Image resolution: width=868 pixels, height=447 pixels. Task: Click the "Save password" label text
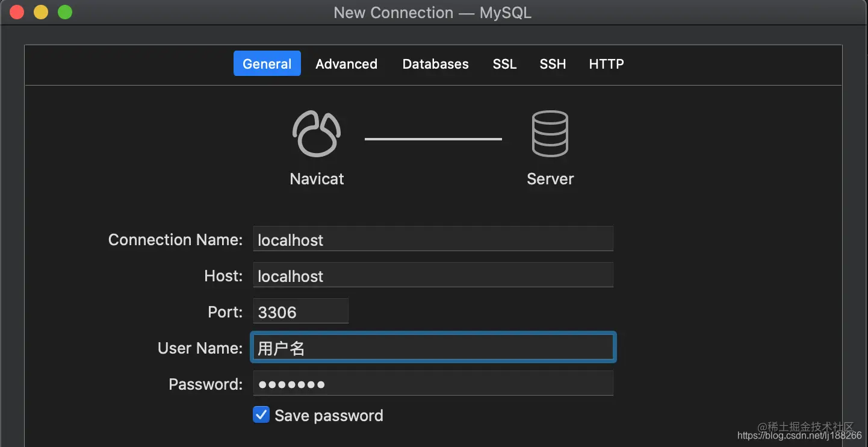point(329,416)
